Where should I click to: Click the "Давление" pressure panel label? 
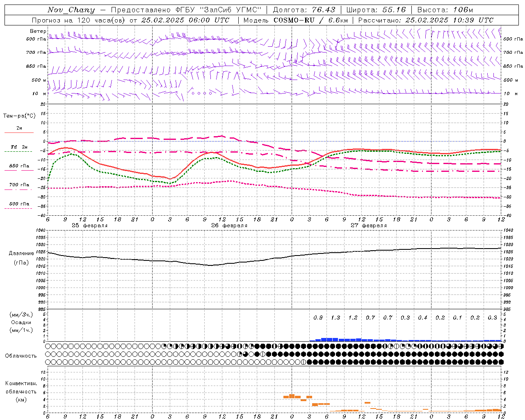pyautogui.click(x=21, y=253)
